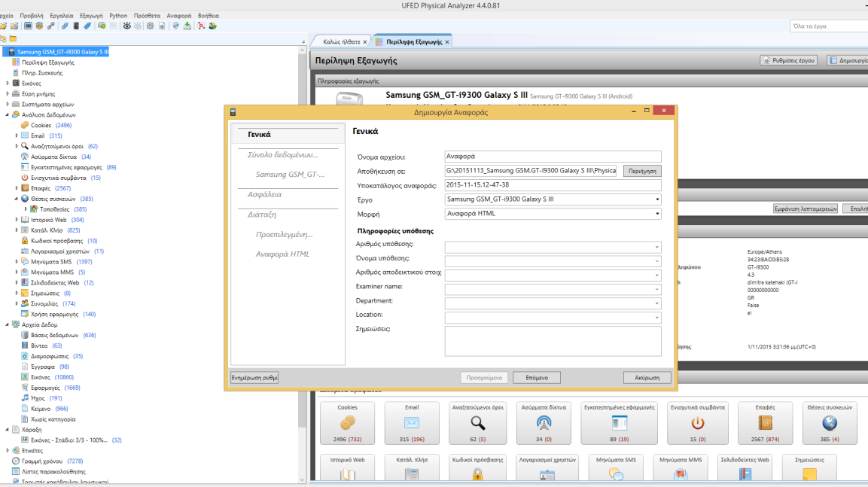The height and width of the screenshot is (487, 868).
Task: Click Ακύρωση button
Action: (647, 377)
